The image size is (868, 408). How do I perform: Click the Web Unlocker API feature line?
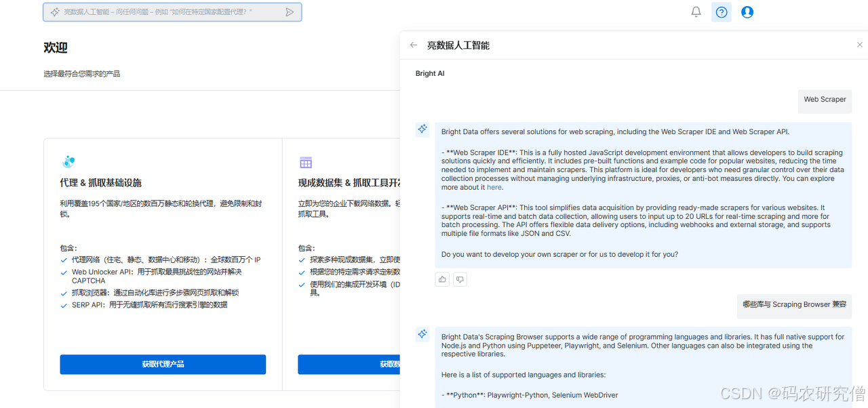(x=157, y=276)
